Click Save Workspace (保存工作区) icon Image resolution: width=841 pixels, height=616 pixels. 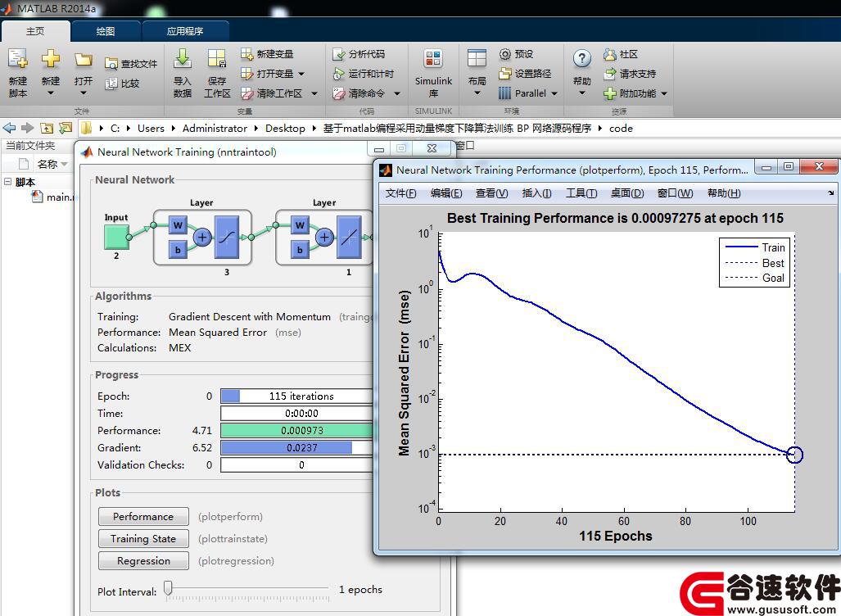point(217,58)
